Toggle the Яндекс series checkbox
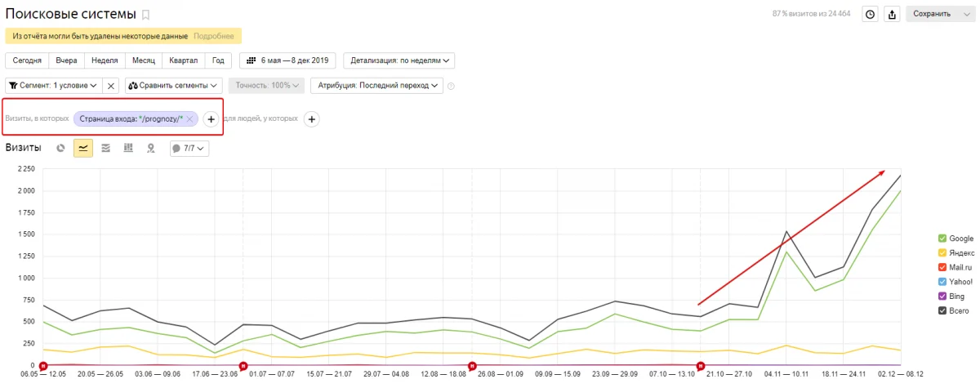 coord(942,253)
